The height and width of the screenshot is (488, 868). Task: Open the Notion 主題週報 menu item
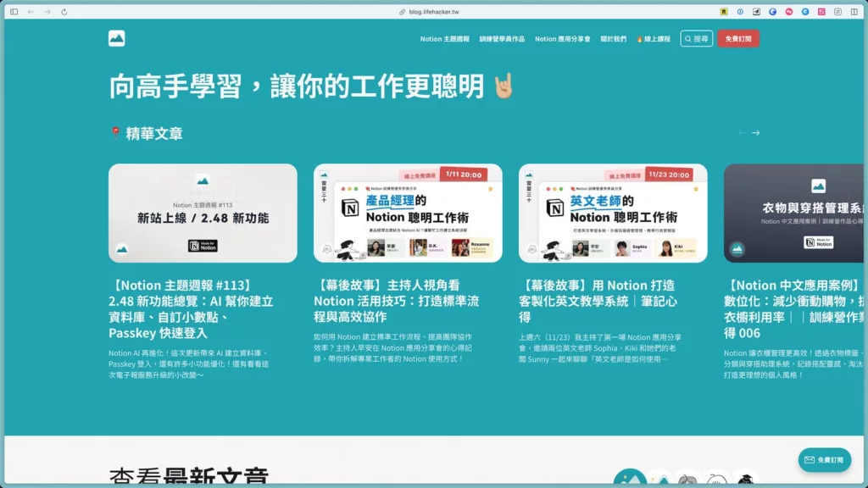click(444, 39)
